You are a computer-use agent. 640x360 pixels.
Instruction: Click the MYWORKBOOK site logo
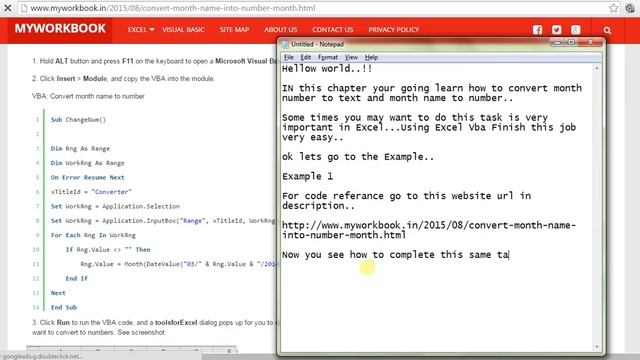60,29
